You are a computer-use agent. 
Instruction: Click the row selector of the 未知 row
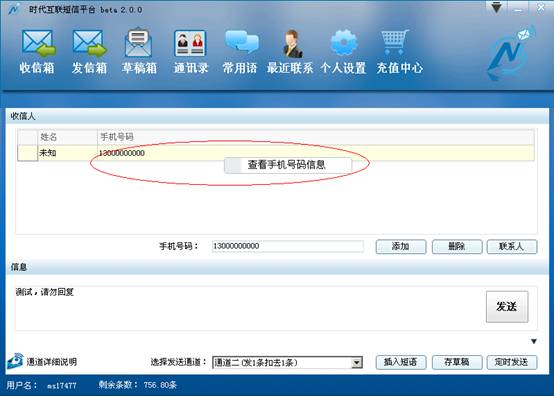coord(28,153)
